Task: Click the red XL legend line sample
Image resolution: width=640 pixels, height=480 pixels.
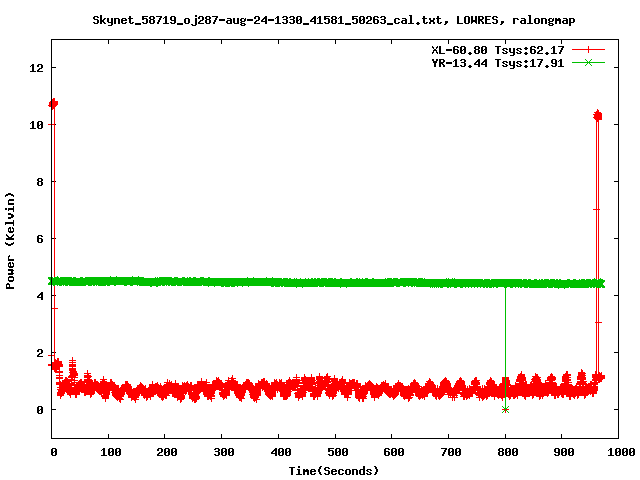Action: point(588,50)
